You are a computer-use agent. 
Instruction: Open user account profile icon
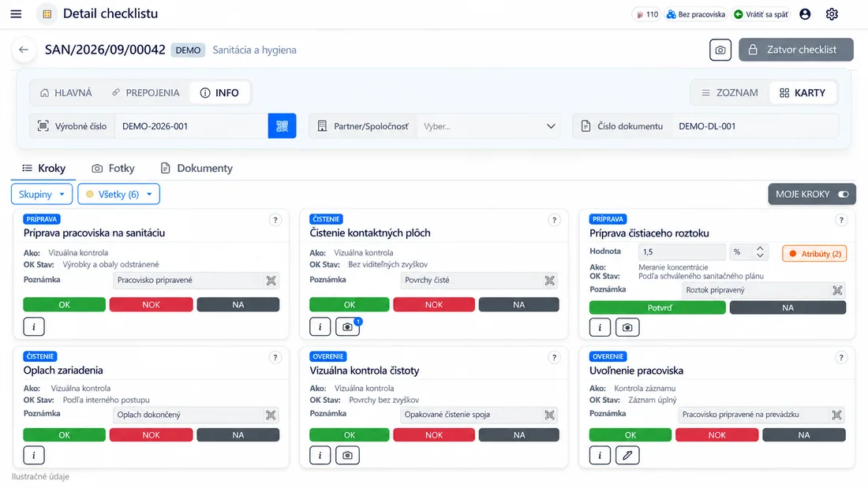tap(805, 14)
